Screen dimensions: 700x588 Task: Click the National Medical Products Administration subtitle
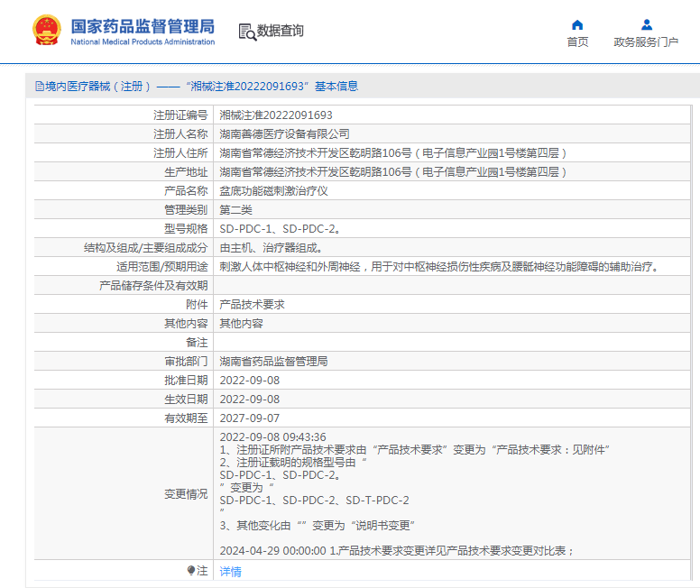(x=143, y=42)
